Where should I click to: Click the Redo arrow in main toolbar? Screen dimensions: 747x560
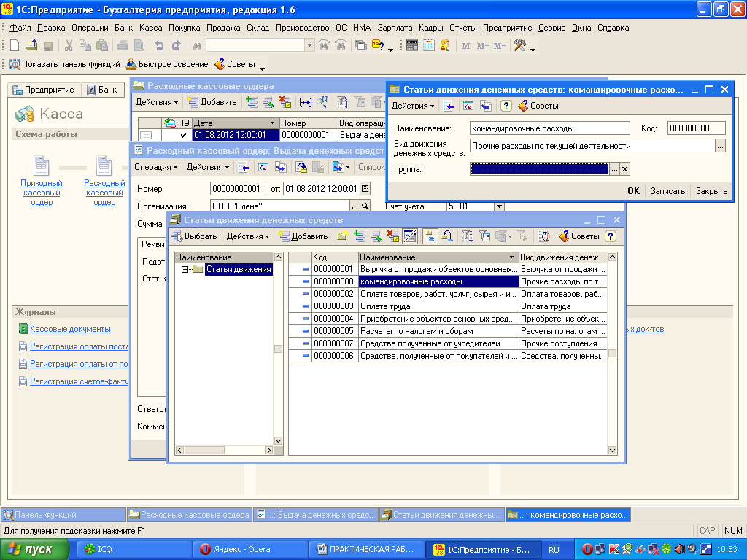point(177,46)
